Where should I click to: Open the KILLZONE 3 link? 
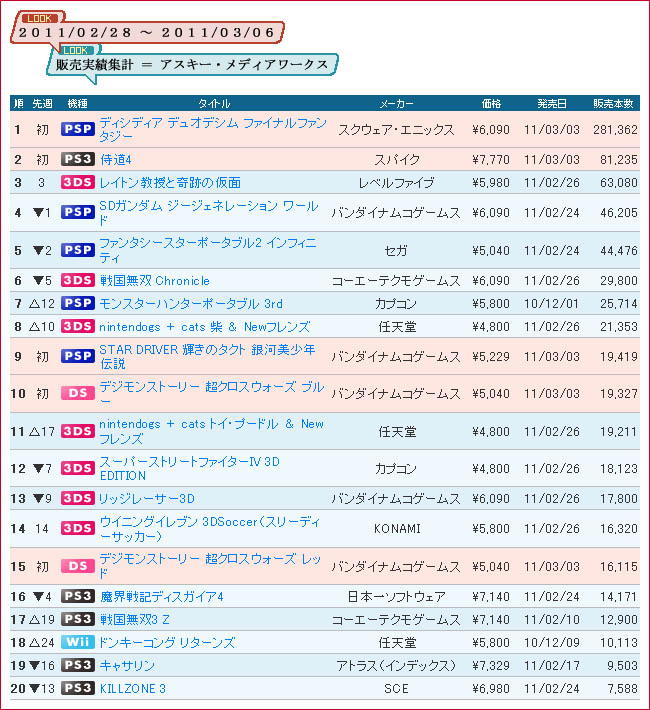(x=133, y=689)
